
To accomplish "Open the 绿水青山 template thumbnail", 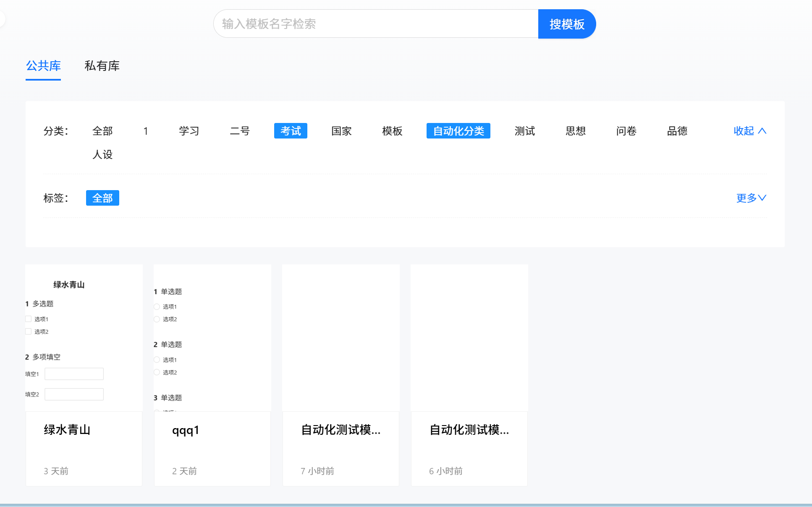I will tap(84, 338).
